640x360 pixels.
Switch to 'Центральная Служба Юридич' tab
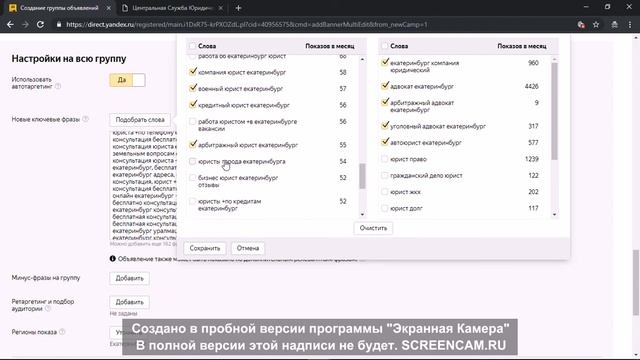[172, 8]
